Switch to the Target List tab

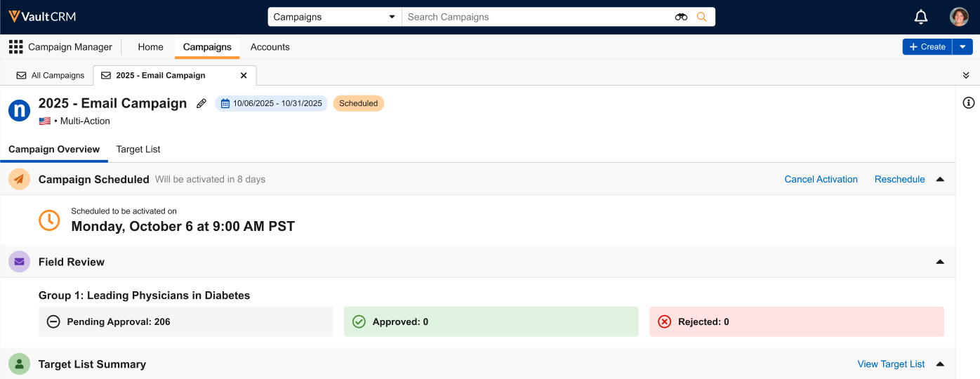pos(138,149)
